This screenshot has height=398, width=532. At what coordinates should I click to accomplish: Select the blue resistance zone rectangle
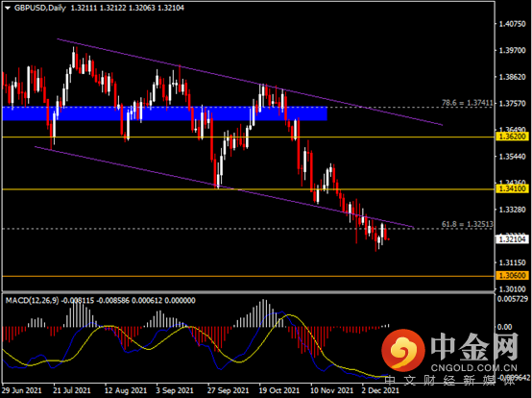point(164,113)
